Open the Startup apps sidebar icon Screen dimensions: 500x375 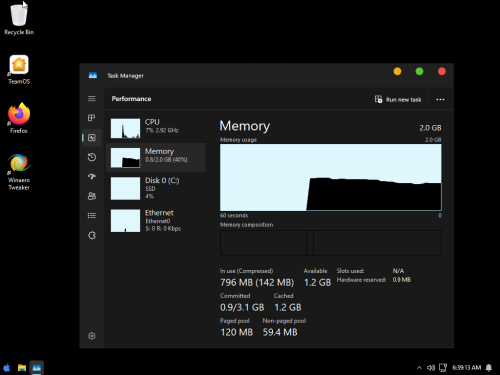tap(92, 176)
